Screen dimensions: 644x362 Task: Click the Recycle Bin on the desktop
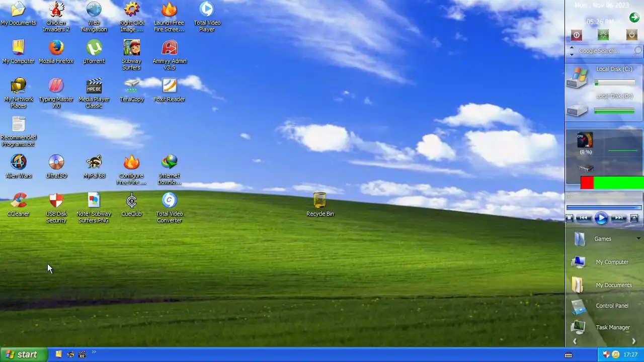click(320, 205)
